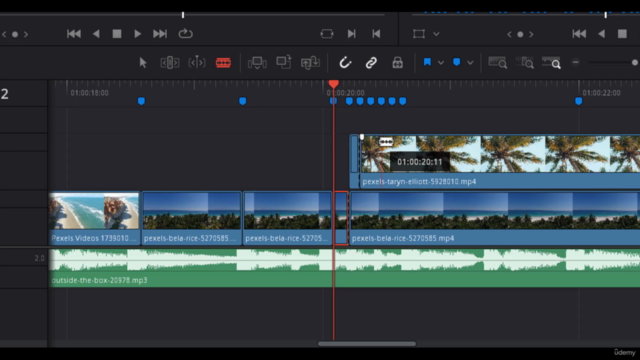Stop playback in source viewer

click(117, 34)
